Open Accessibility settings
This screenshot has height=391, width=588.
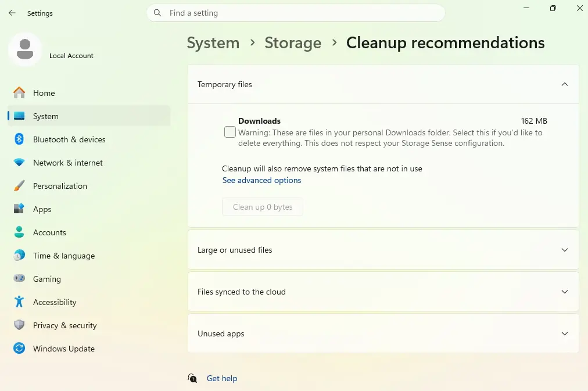(89, 302)
